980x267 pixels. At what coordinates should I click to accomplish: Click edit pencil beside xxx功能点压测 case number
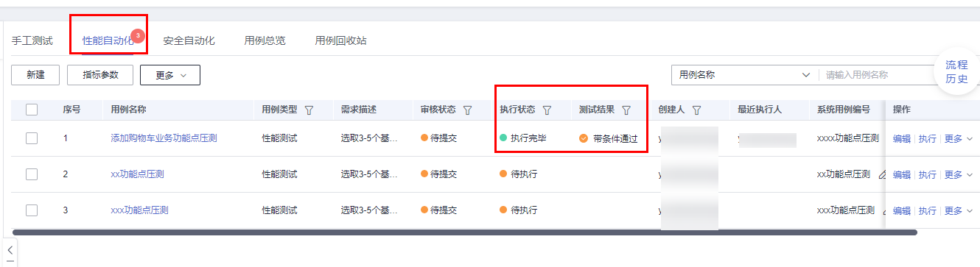coord(883,210)
